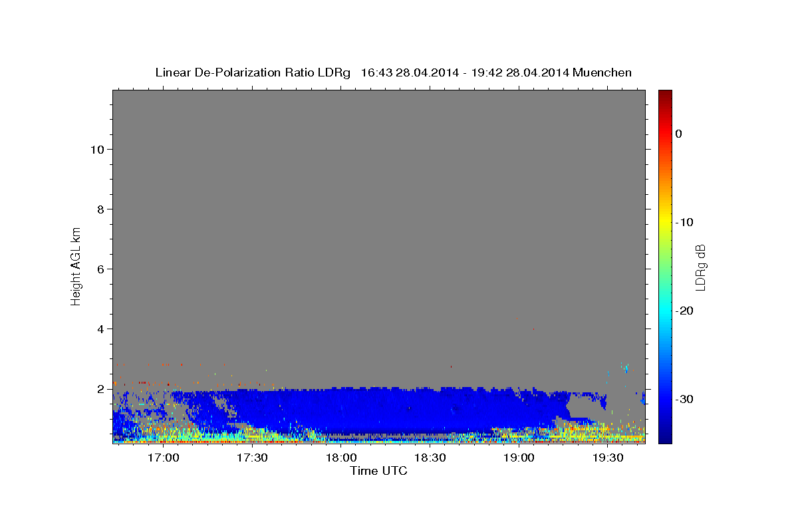798x532 pixels.
Task: Click the colorbar value -20
Action: pyautogui.click(x=684, y=311)
